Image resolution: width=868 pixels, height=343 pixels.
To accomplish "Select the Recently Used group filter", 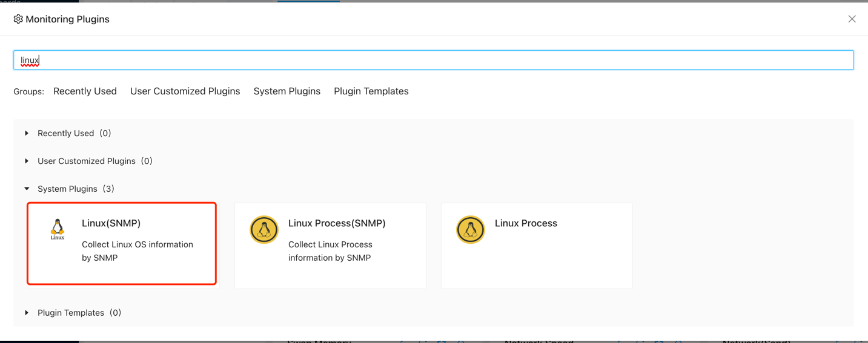I will click(x=85, y=91).
